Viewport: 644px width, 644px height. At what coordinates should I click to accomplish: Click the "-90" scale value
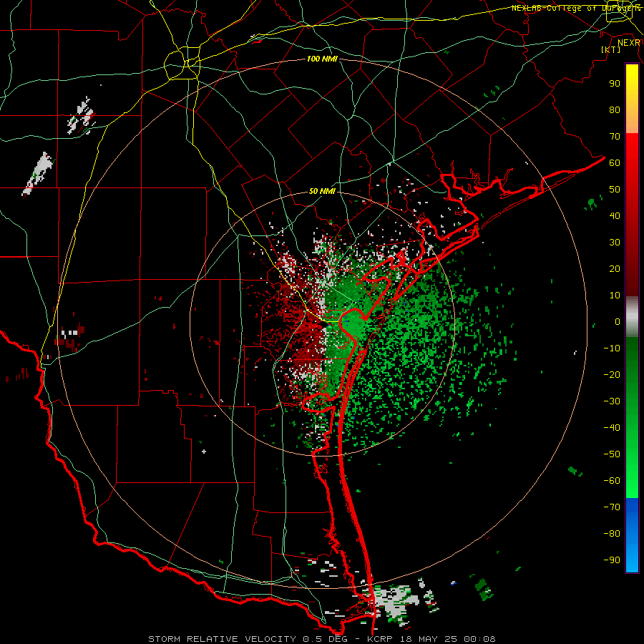pos(612,560)
